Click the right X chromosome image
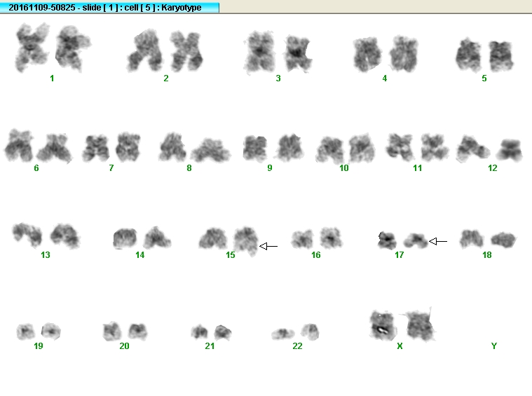The height and width of the screenshot is (396, 532). click(419, 325)
